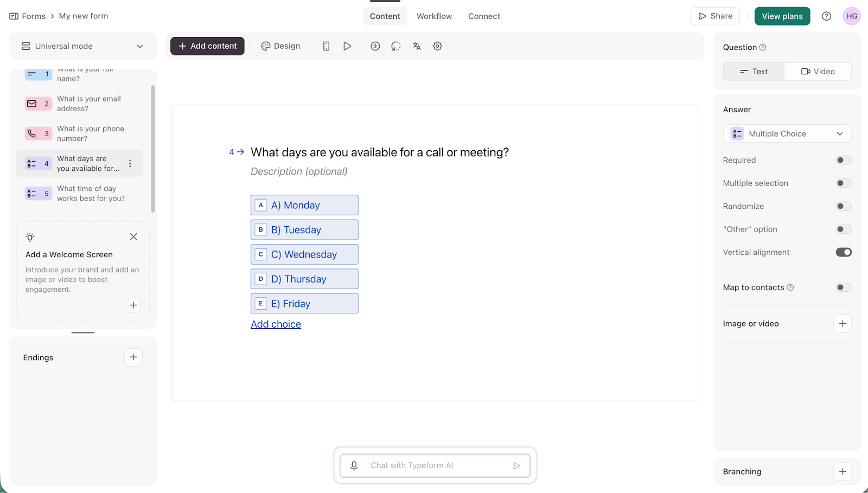Click the View plans button
Viewport: 868px width, 493px height.
coord(782,16)
